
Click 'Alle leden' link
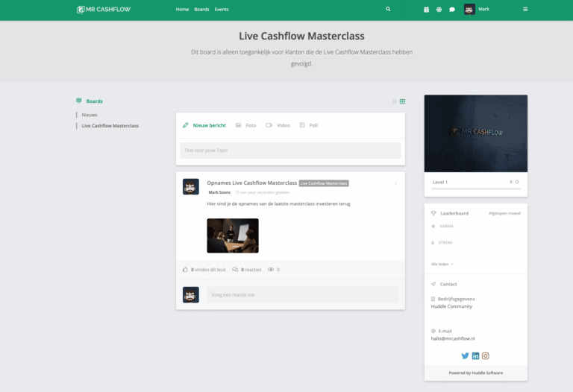point(442,264)
